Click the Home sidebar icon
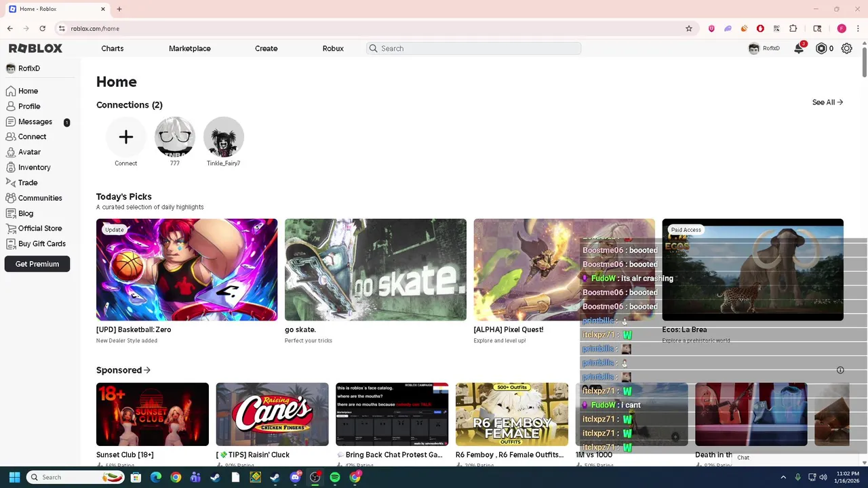 tap(11, 91)
